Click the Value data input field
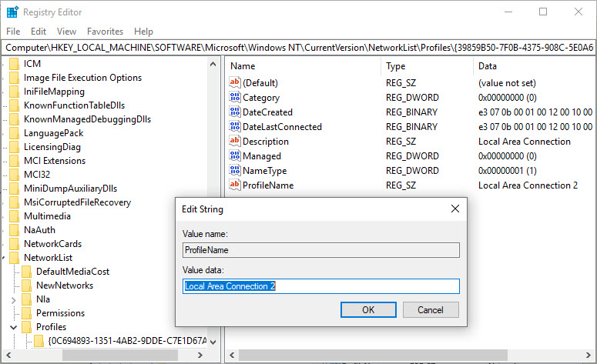 pos(321,286)
